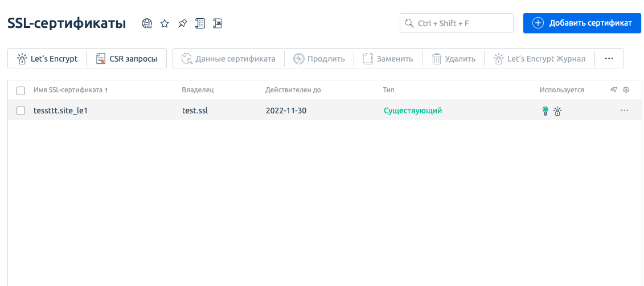The height and width of the screenshot is (286, 644).
Task: Open Let's Encrypt Журнал
Action: click(539, 59)
